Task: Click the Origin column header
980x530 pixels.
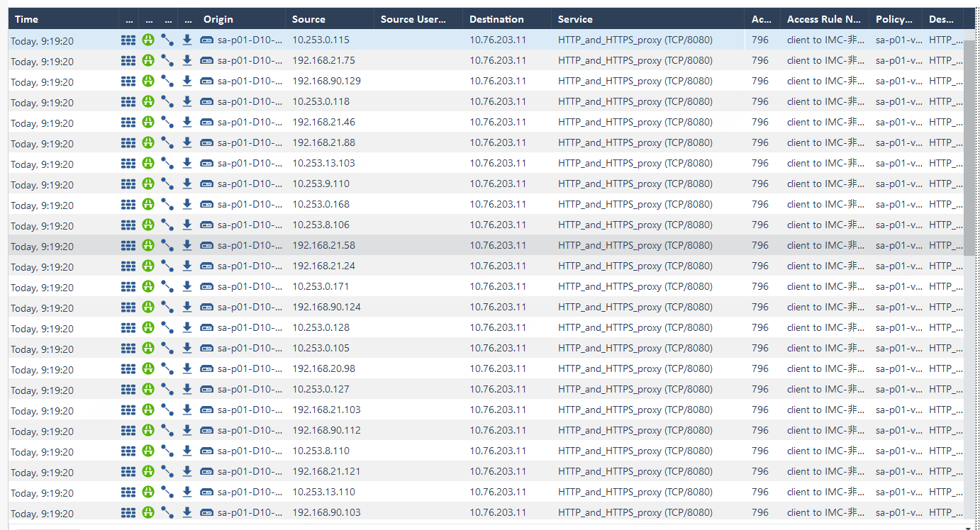Action: (x=218, y=19)
